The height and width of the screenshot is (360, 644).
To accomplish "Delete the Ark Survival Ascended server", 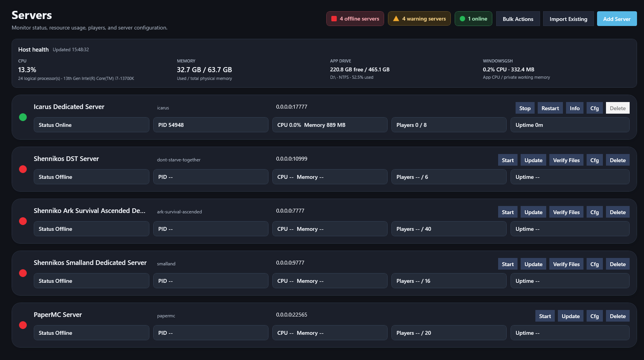I will click(618, 212).
